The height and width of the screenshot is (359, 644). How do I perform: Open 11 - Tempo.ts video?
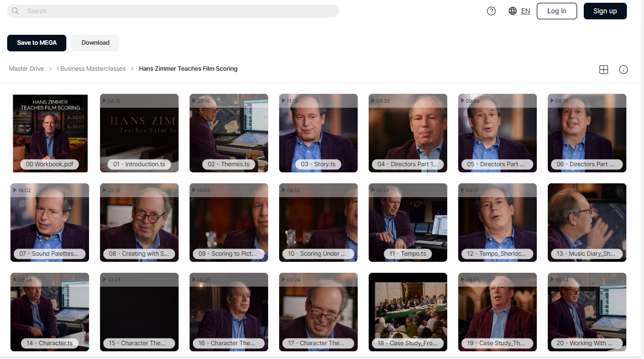(x=408, y=223)
